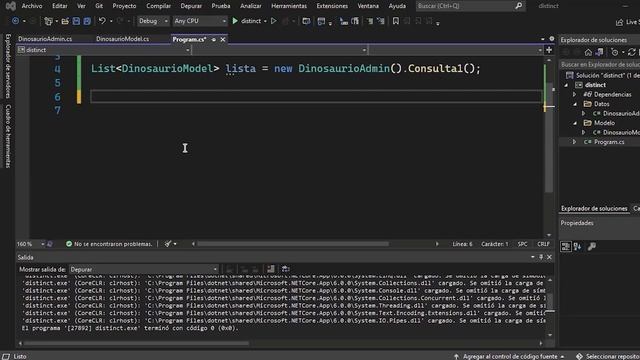
Task: Open the distinct startup project dropdown arrow
Action: tap(265, 21)
